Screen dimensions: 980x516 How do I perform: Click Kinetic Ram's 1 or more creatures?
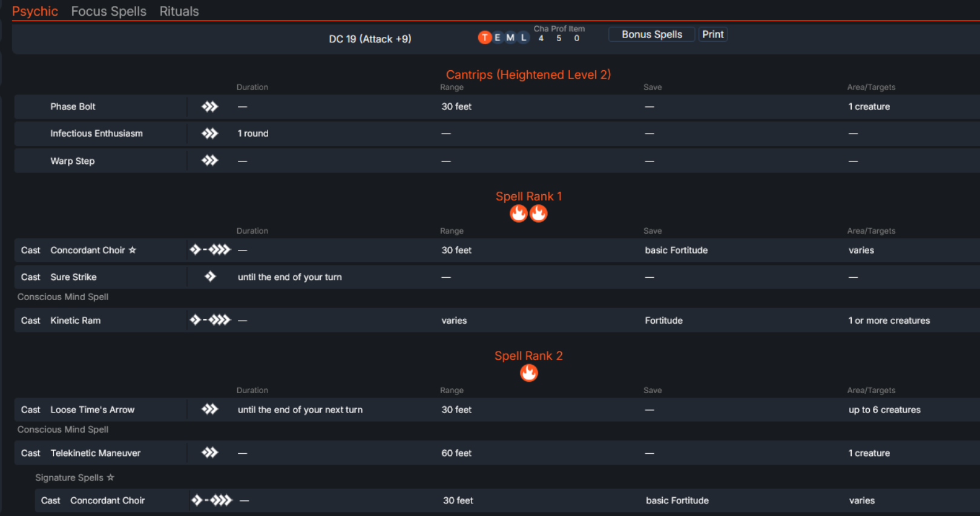(889, 321)
